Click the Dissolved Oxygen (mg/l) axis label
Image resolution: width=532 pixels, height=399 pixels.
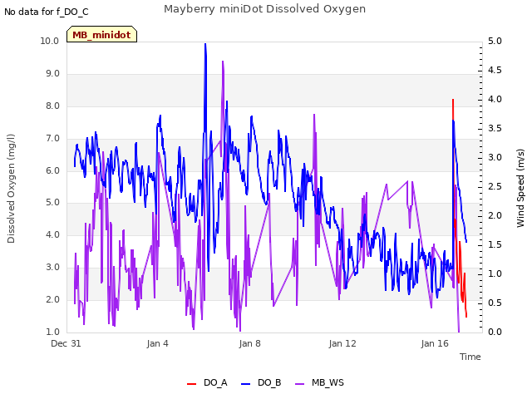(11, 189)
